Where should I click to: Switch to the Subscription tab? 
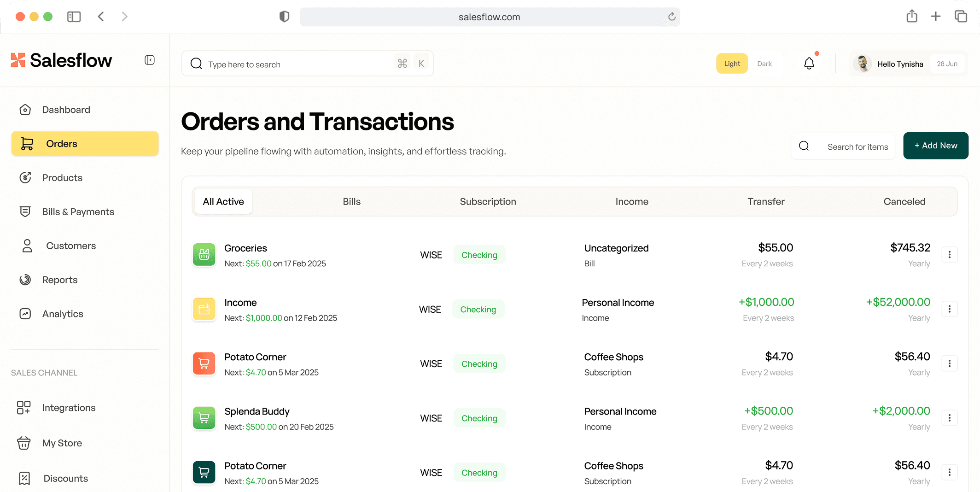tap(488, 201)
